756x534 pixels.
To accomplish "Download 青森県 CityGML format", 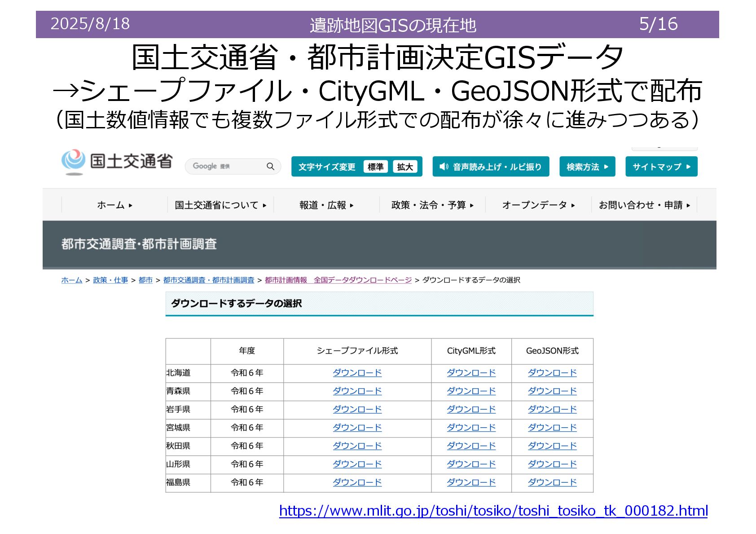I will coord(471,391).
